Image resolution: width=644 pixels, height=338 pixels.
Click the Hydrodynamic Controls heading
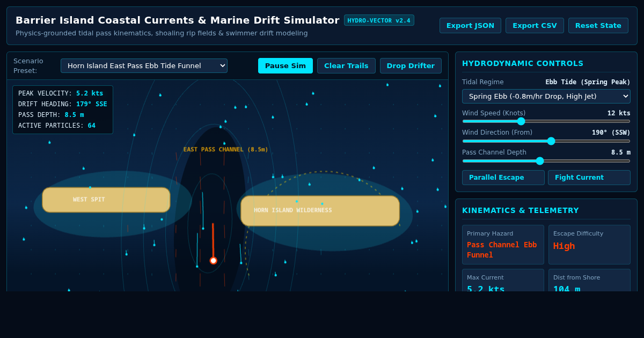point(523,63)
